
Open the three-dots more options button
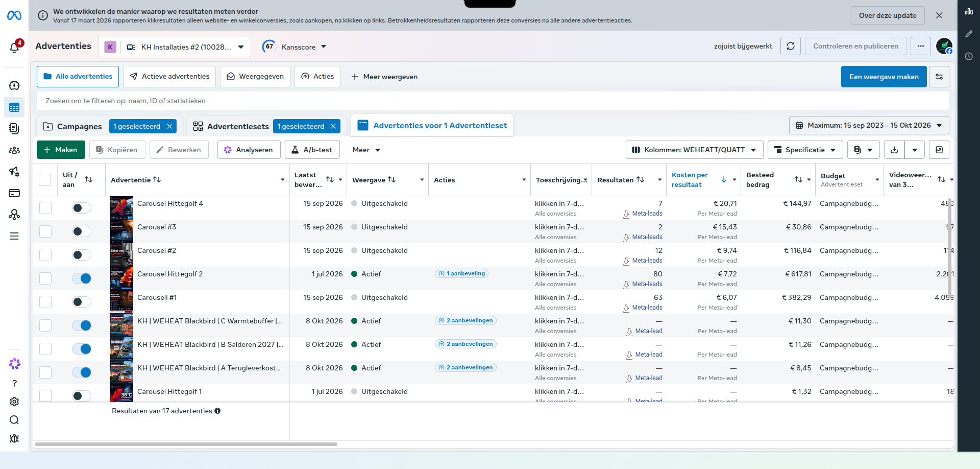click(x=921, y=46)
